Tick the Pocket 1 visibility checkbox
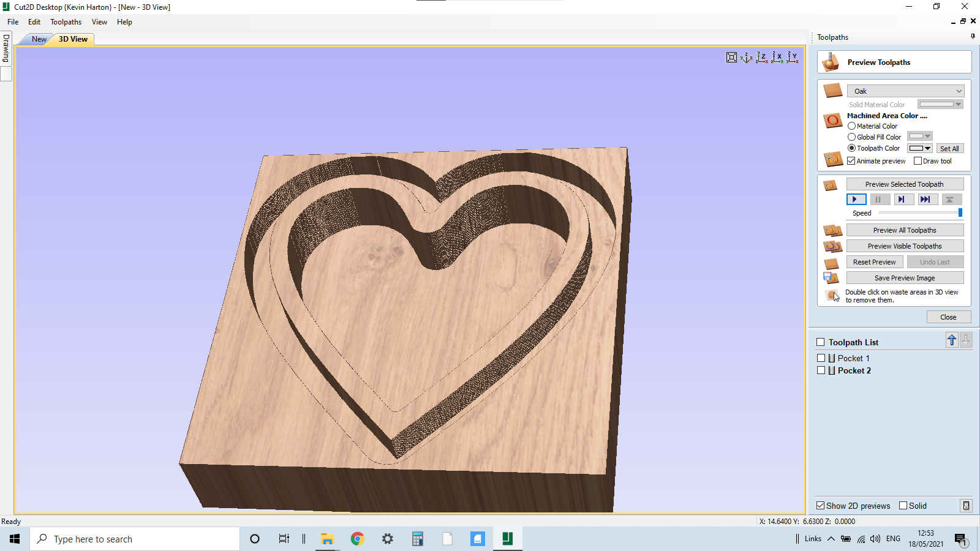This screenshot has width=980, height=551. click(821, 358)
